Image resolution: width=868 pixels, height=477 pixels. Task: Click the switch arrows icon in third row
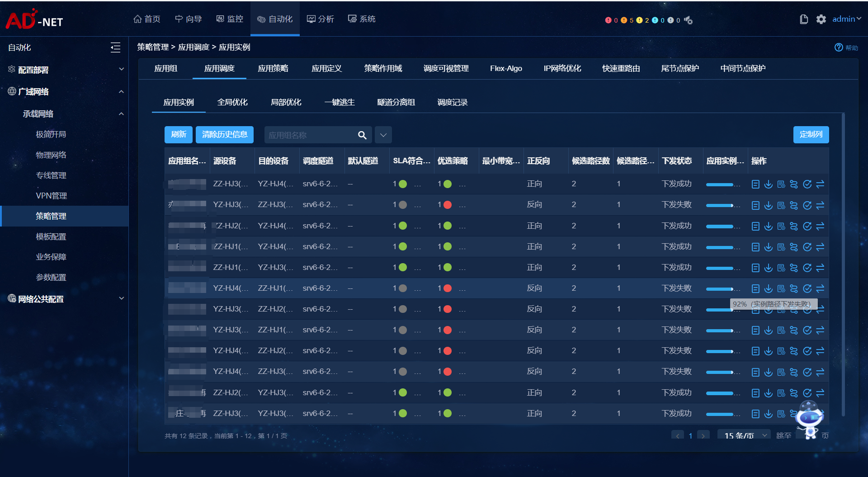[x=820, y=226]
